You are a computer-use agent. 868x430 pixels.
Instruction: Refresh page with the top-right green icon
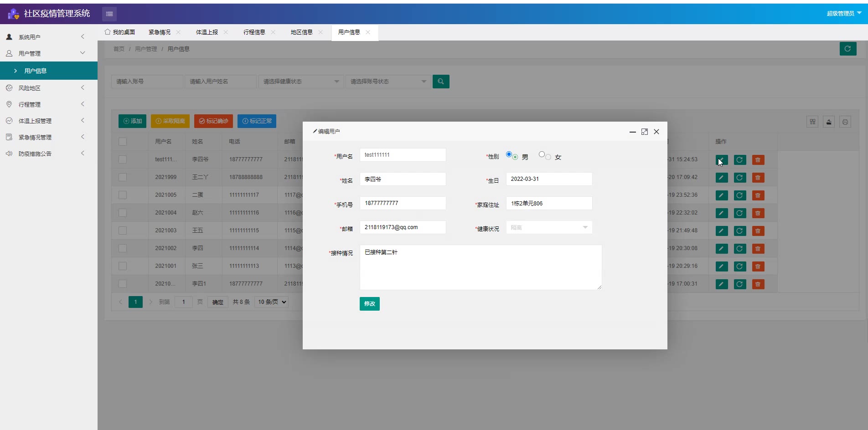[x=847, y=49]
